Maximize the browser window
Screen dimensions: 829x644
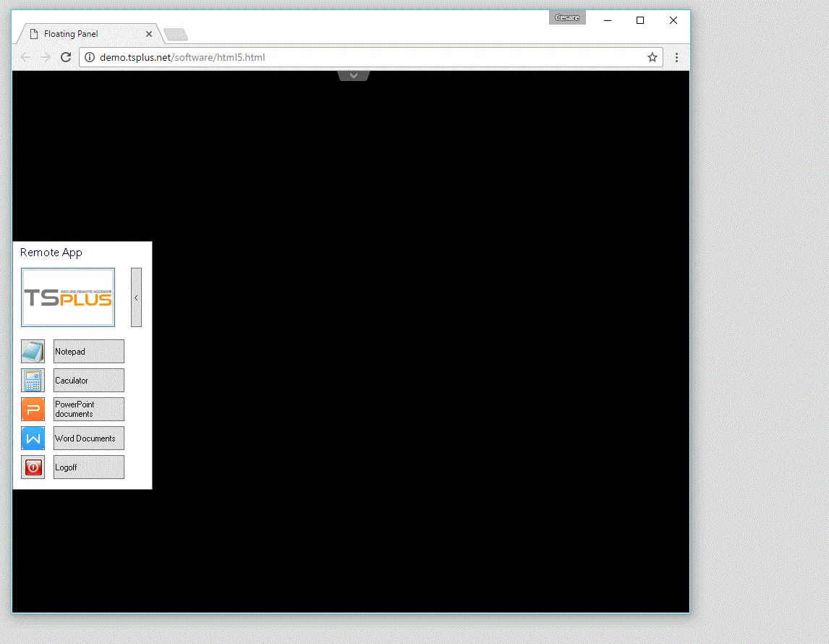tap(640, 20)
